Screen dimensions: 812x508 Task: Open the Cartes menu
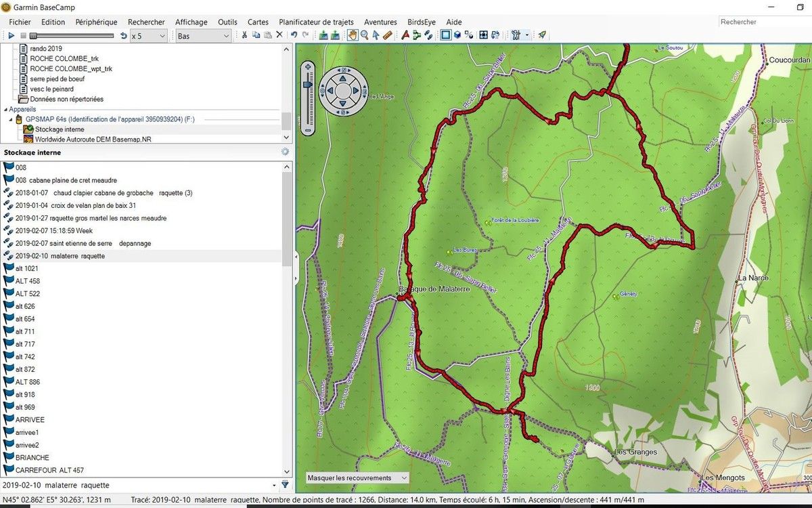(x=258, y=22)
